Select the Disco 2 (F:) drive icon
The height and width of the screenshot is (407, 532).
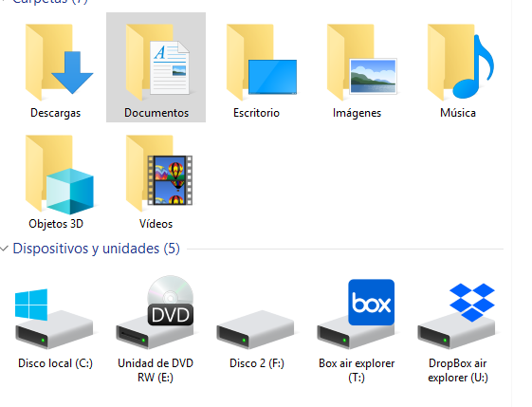pos(255,329)
